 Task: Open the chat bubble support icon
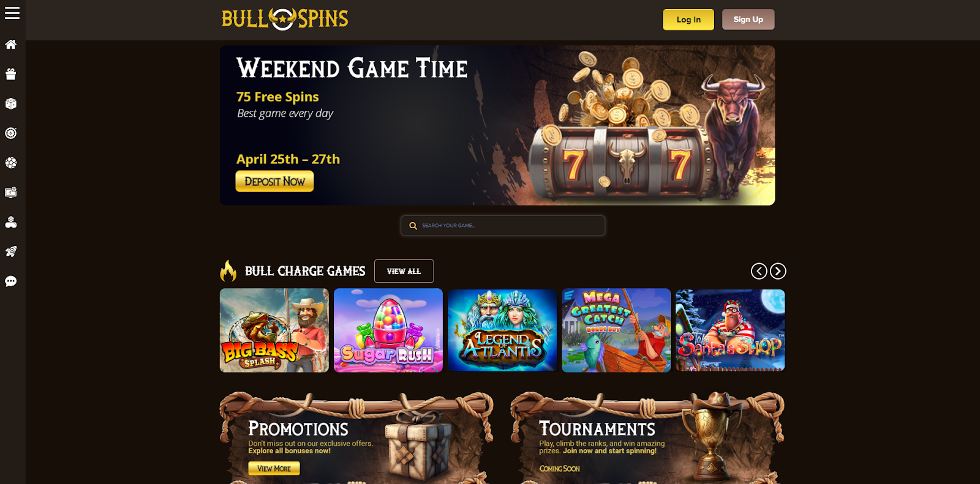click(11, 281)
